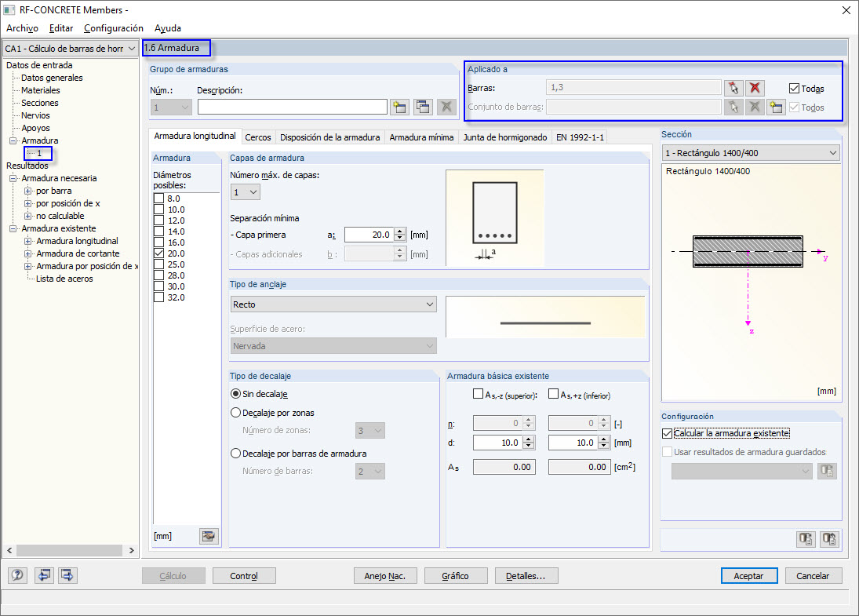Click saved results icon beside the disabled combo box
Screen dimensions: 859x616
click(827, 471)
